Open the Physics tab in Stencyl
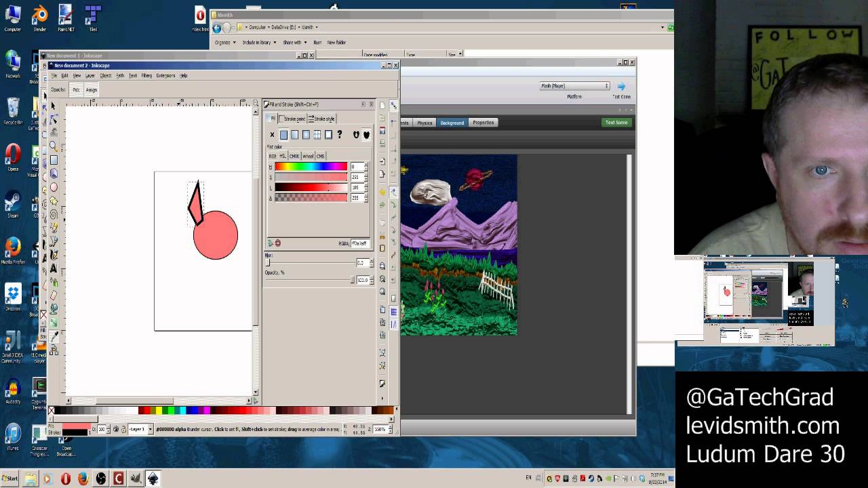The width and height of the screenshot is (868, 488). (x=425, y=123)
